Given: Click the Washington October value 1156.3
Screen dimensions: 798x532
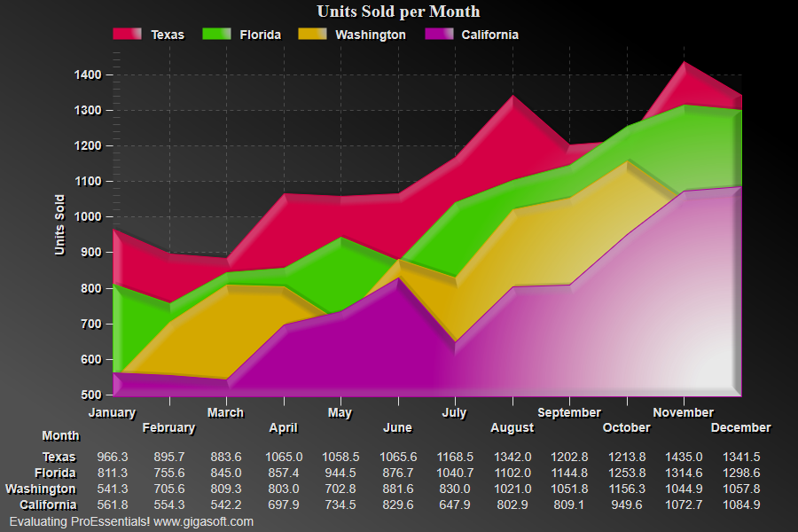Looking at the screenshot, I should pyautogui.click(x=627, y=489).
